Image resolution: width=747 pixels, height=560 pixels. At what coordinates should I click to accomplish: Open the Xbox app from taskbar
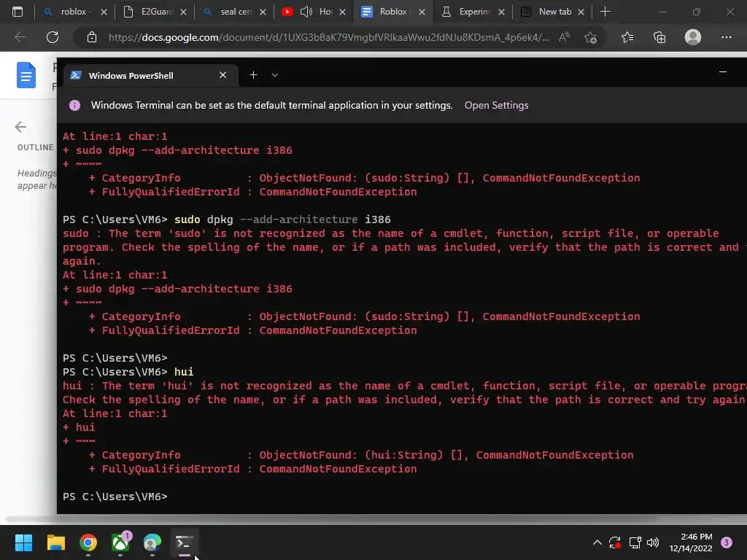[x=120, y=542]
